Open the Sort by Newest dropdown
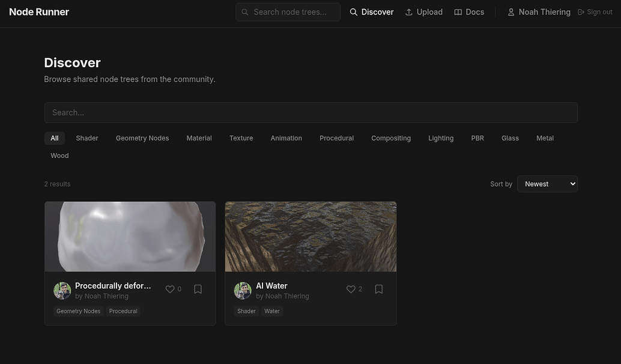Screen dimensions: 621x364 [547, 184]
